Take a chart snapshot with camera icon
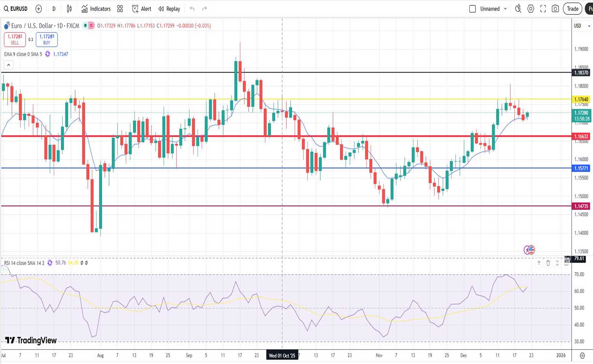Screen dimensions: 593x364 click(555, 9)
